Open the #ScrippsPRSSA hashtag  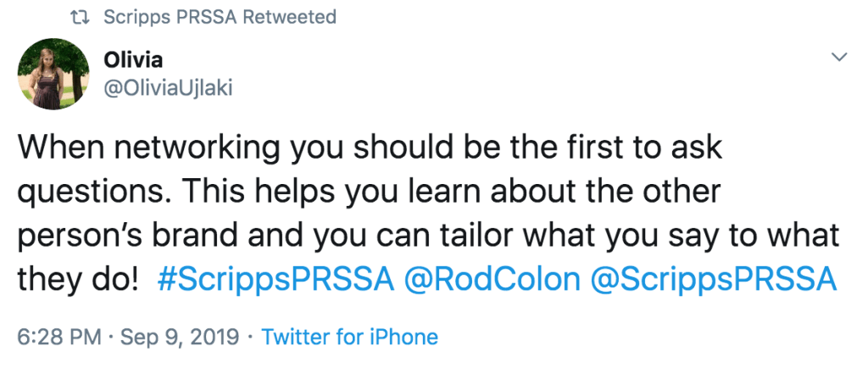tap(275, 280)
